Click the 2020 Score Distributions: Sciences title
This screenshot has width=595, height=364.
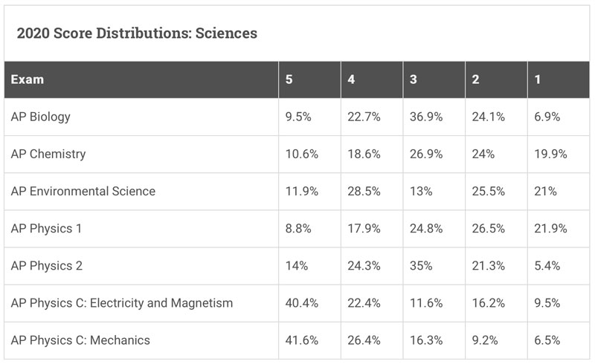click(x=137, y=33)
